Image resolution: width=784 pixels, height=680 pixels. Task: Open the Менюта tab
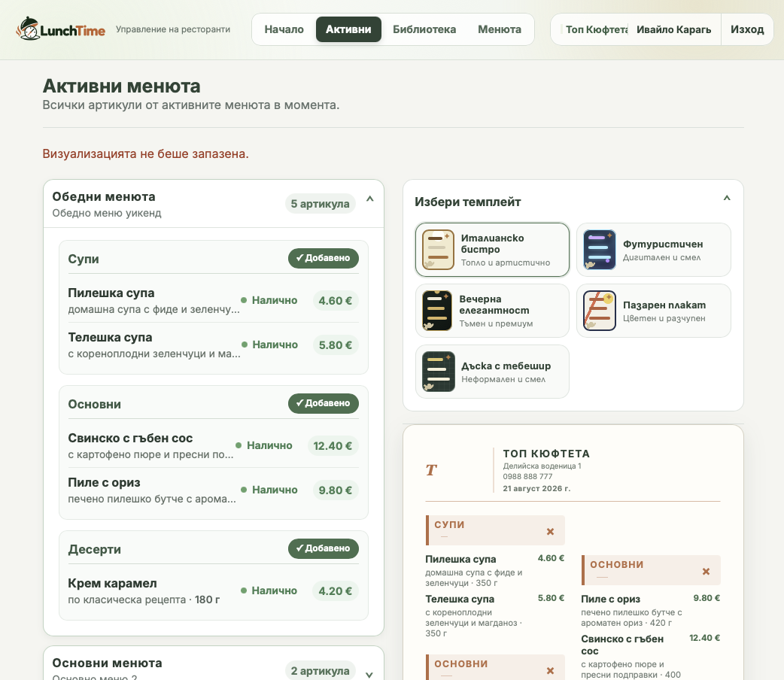click(x=500, y=29)
